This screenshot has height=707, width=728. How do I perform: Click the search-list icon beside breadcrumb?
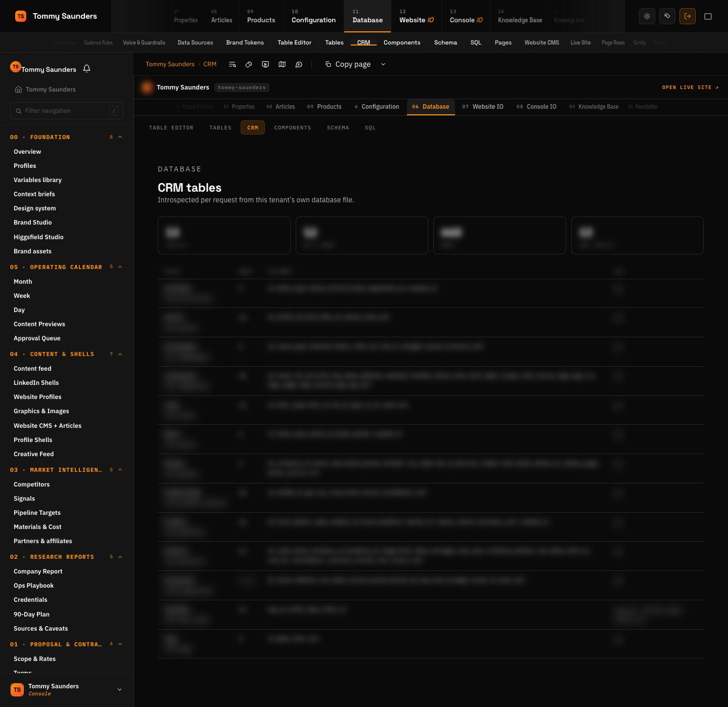pos(232,64)
